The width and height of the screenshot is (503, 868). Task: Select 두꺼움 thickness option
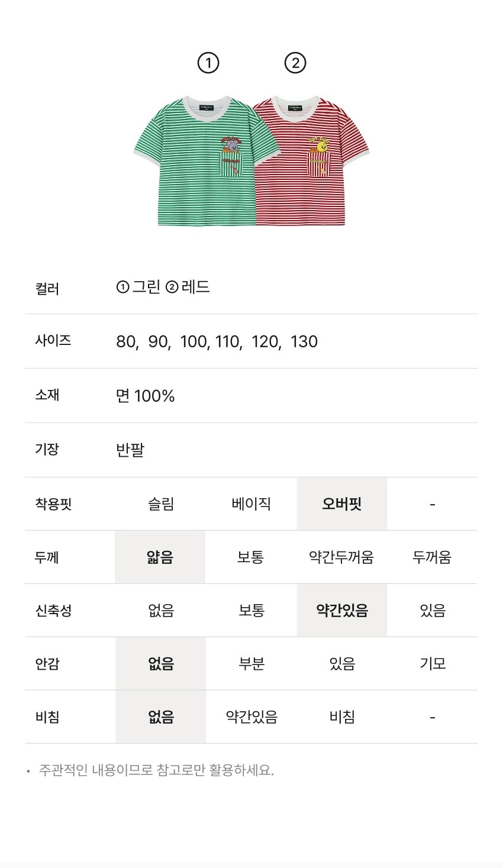coord(432,557)
